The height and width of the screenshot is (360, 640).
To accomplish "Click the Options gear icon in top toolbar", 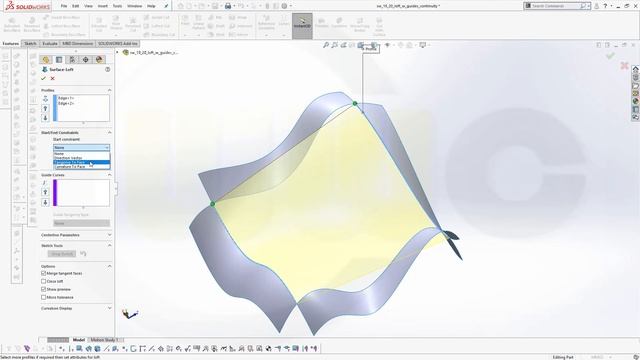I will (284, 6).
